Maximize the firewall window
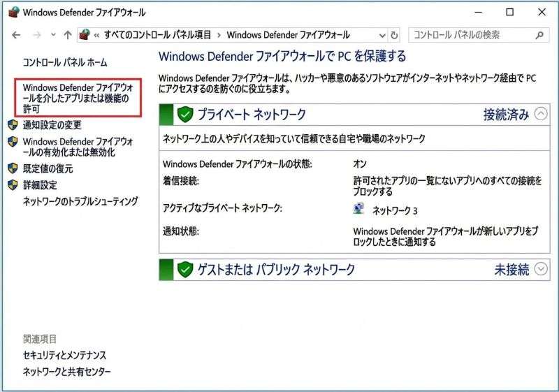Screen dimensions: 559x392 click(510, 12)
